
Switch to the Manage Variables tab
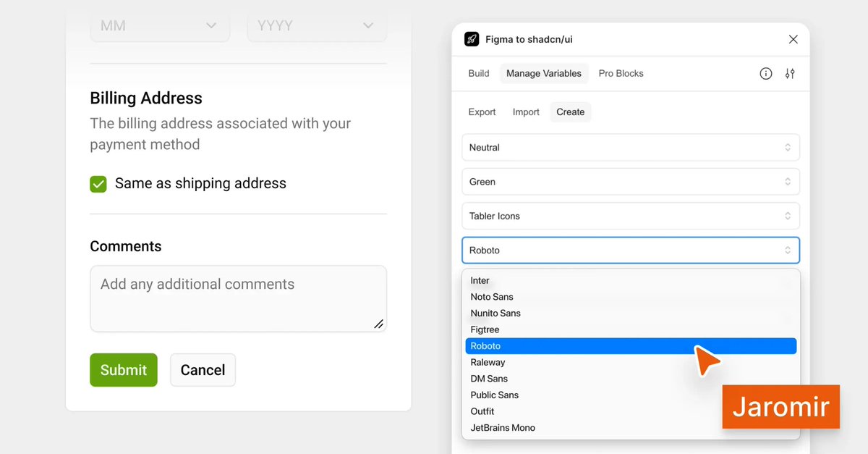[x=544, y=73]
